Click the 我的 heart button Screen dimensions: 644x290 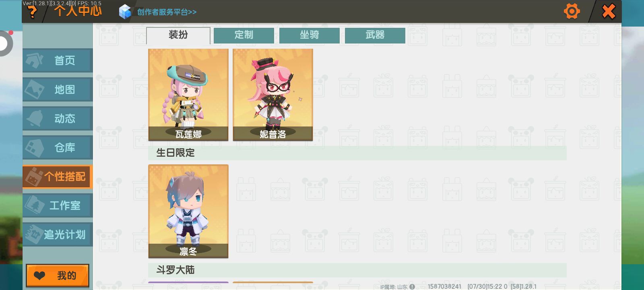(58, 275)
